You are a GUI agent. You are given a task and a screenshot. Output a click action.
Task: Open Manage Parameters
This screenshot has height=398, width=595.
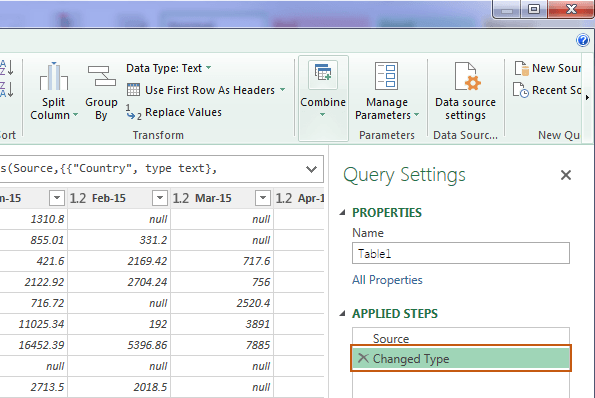[x=387, y=91]
